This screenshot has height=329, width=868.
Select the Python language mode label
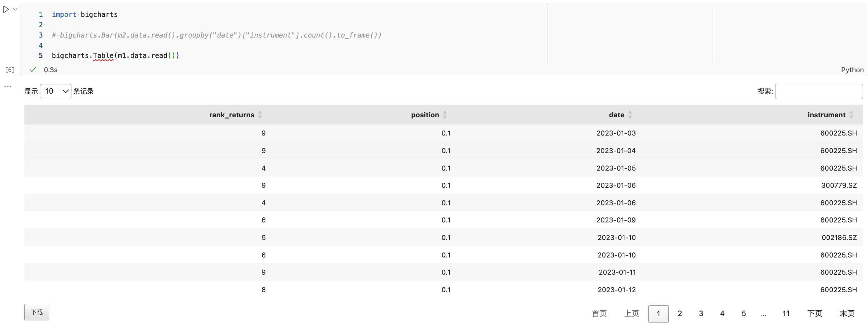tap(852, 70)
